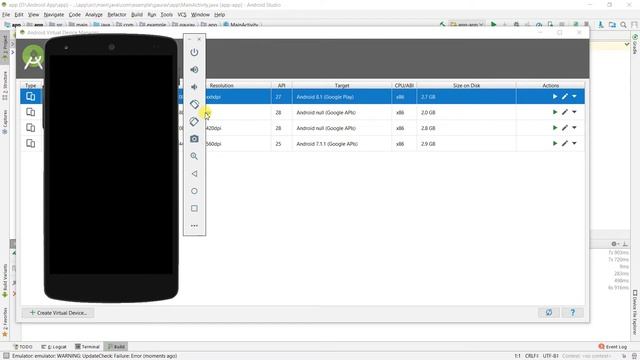640x360 pixels.
Task: Take emulator screenshot with camera icon
Action: (x=194, y=139)
